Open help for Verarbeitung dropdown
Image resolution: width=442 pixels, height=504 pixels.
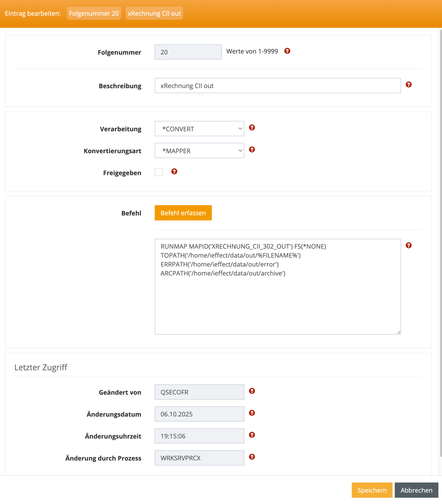click(252, 127)
